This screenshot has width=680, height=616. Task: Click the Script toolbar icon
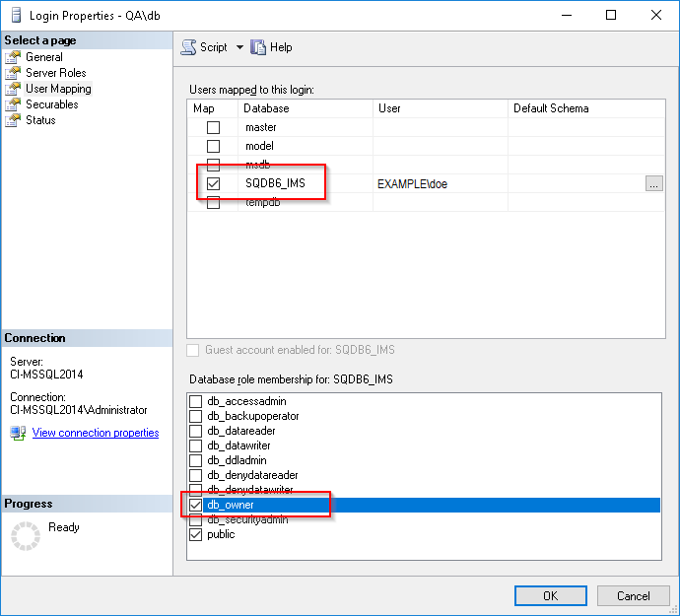pos(189,47)
